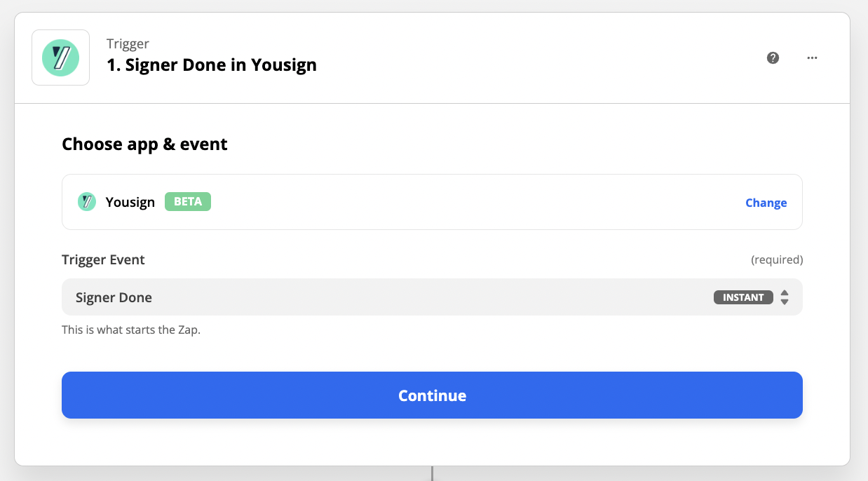Image resolution: width=868 pixels, height=481 pixels.
Task: Click the 'This is what starts the Zap' hint
Action: coord(131,330)
